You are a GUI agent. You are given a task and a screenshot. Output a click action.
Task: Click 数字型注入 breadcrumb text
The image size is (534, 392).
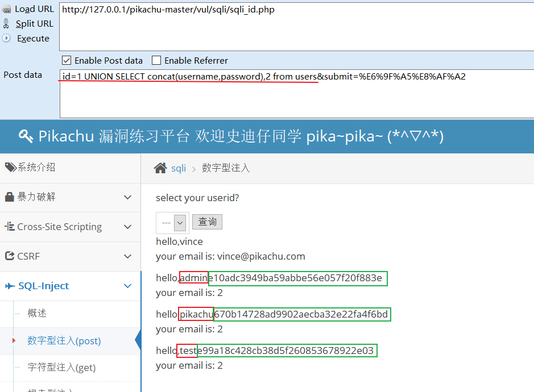click(226, 168)
